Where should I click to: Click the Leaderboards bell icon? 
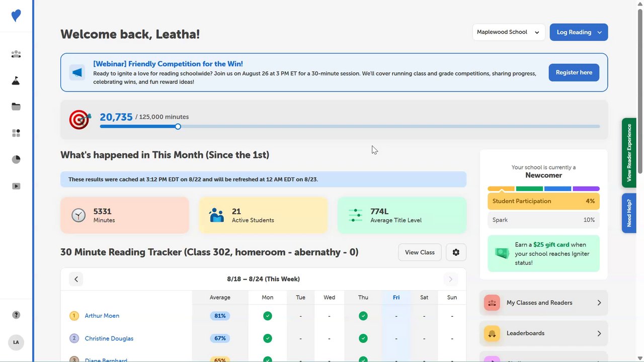point(492,333)
